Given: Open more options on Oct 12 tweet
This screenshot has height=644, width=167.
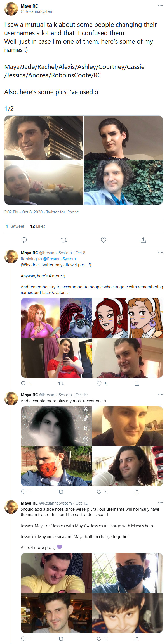Looking at the screenshot, I should 160,503.
